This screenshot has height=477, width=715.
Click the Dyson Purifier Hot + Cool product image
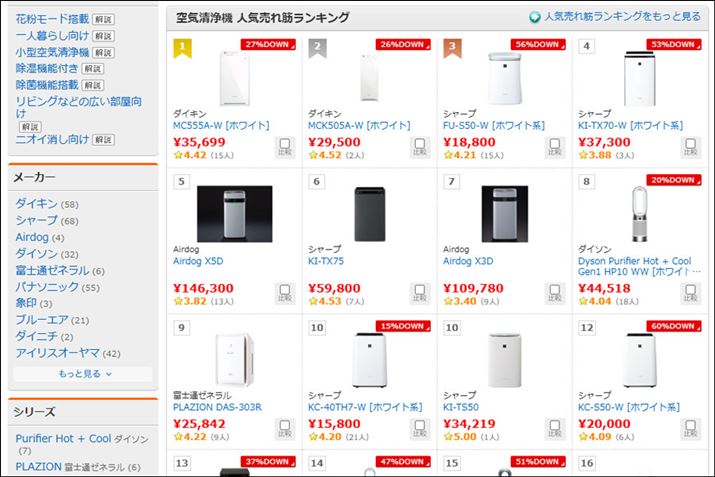(640, 214)
